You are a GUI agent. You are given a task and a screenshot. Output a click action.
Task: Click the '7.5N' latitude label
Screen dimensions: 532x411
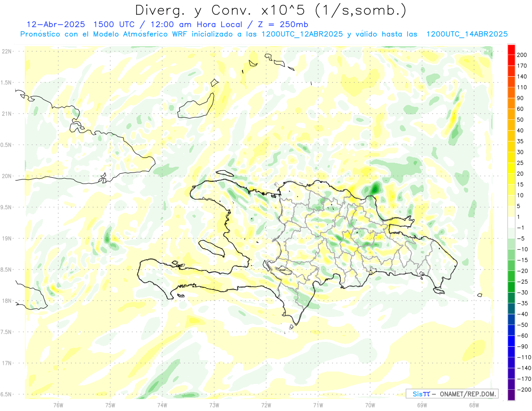pos(7,332)
